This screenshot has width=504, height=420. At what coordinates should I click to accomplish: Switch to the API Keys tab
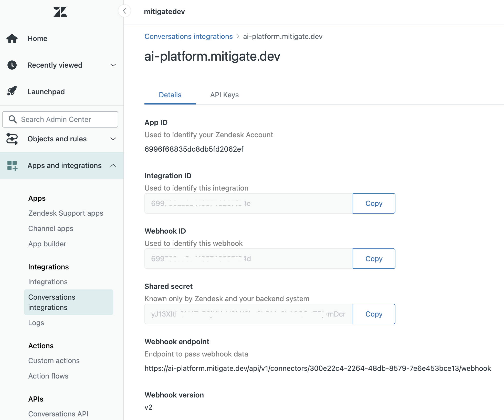pyautogui.click(x=224, y=95)
